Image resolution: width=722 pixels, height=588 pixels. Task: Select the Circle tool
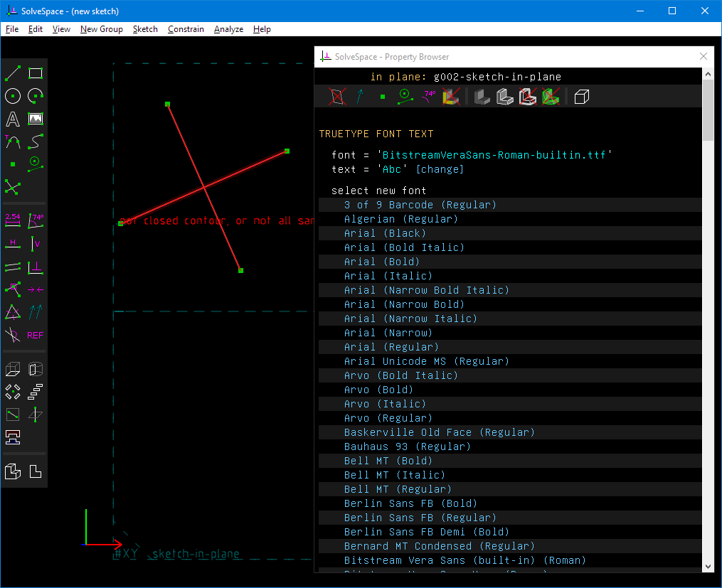[x=12, y=96]
